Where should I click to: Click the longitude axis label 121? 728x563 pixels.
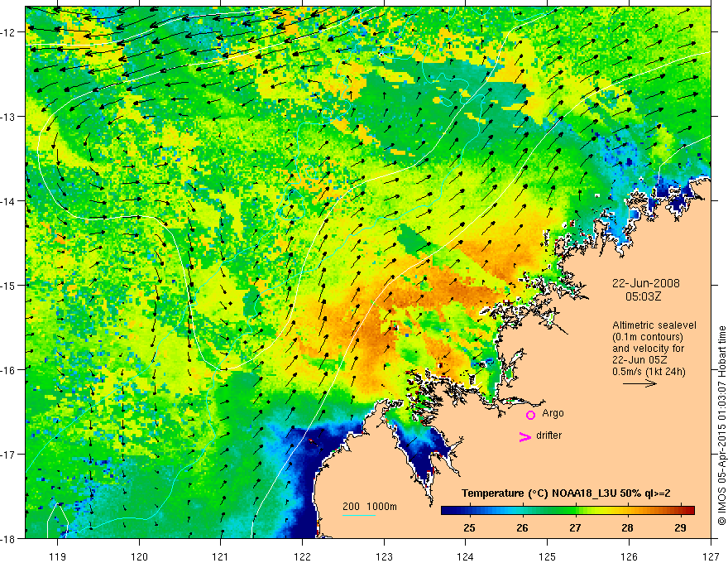coord(221,556)
